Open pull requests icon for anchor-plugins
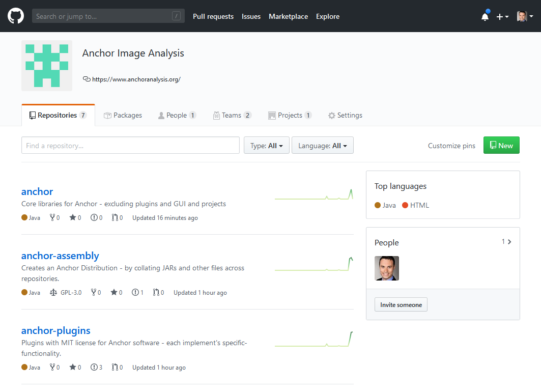This screenshot has height=392, width=541. click(115, 367)
